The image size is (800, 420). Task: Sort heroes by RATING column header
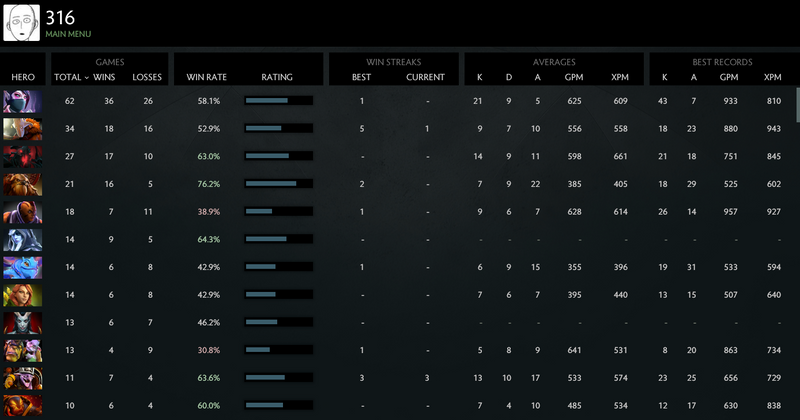[277, 77]
